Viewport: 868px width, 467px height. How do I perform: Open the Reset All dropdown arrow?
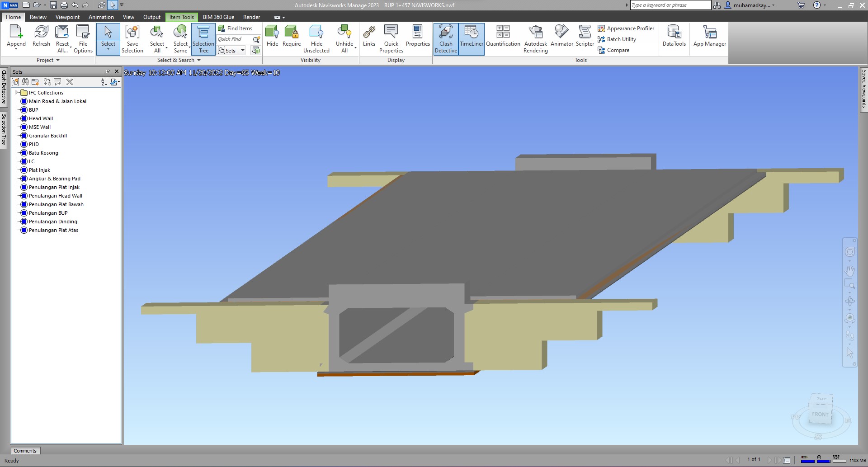pos(71,47)
